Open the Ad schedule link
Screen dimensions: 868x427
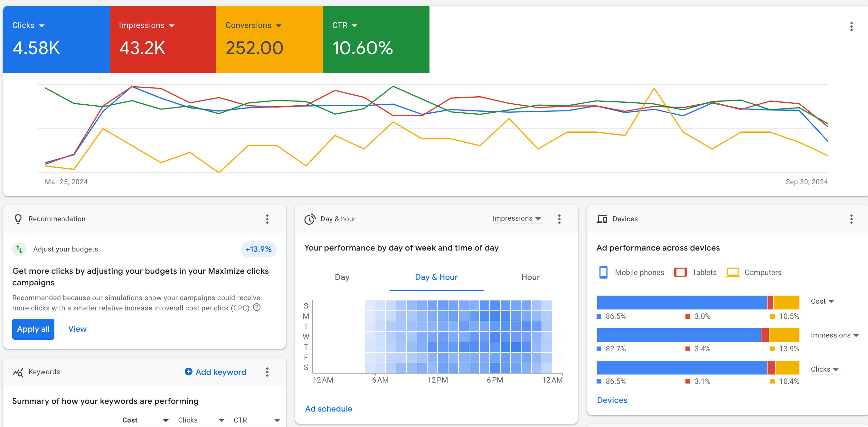point(328,409)
